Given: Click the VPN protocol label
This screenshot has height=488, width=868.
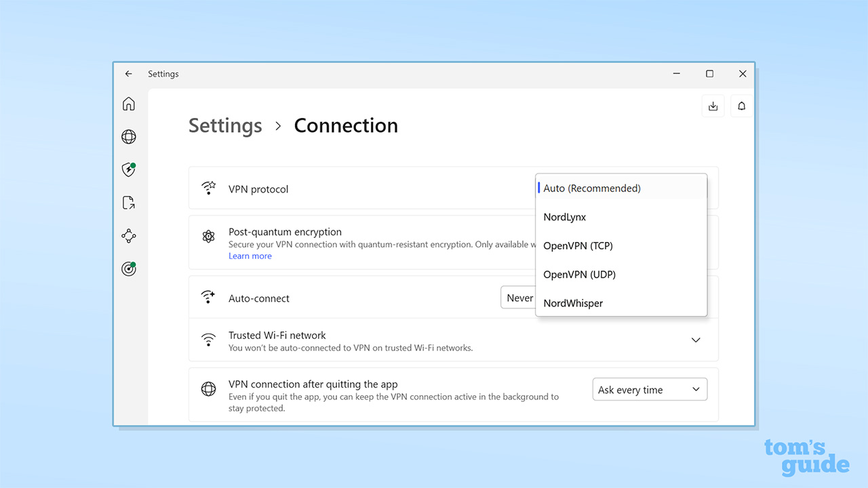Looking at the screenshot, I should 258,189.
